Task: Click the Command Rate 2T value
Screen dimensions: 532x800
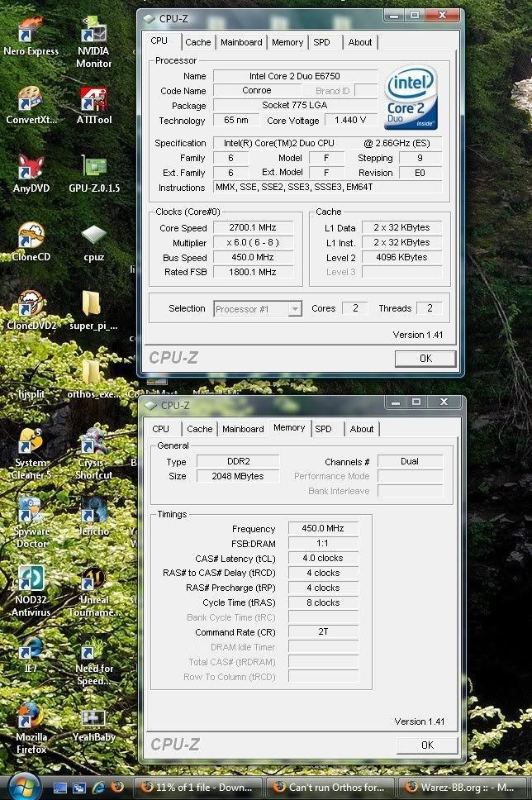Action: [x=323, y=631]
